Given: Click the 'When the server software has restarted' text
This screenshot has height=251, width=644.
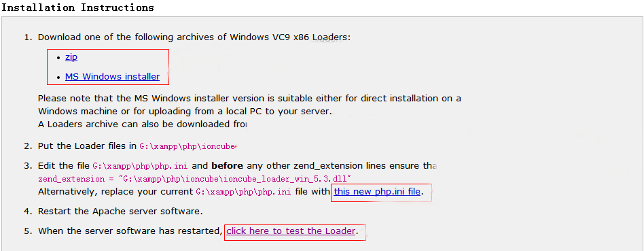Looking at the screenshot, I should [x=130, y=231].
